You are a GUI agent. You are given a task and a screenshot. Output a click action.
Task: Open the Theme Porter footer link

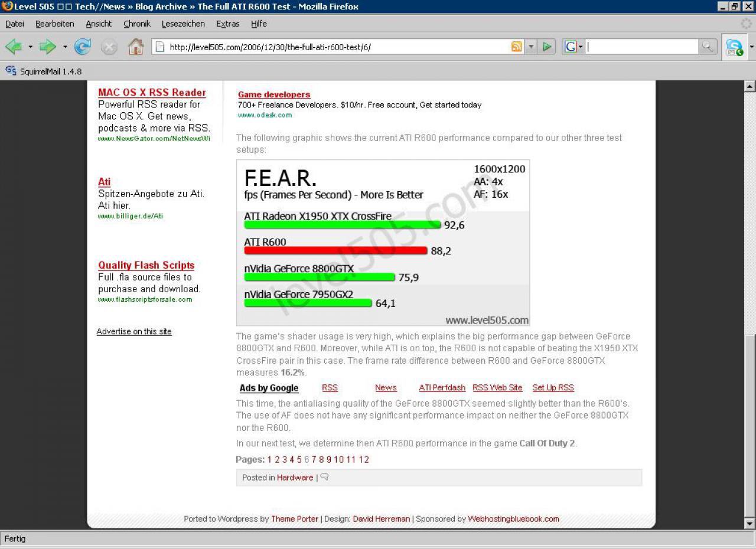295,519
